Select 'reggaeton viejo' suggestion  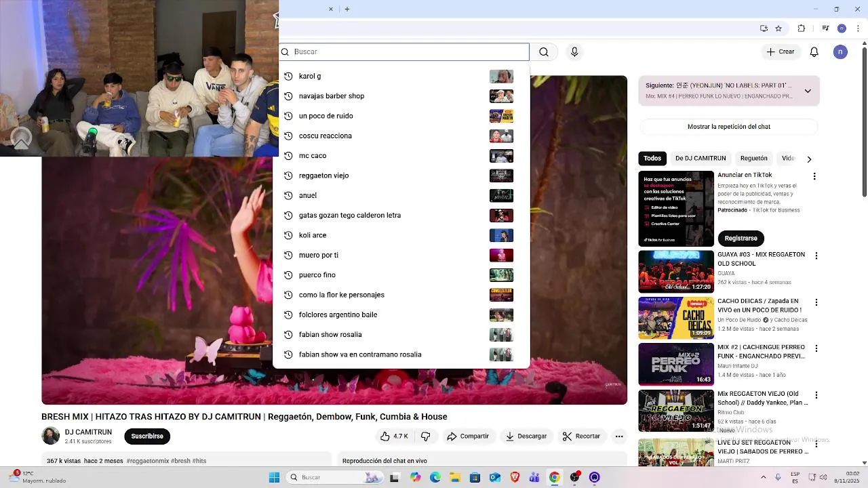coord(401,176)
